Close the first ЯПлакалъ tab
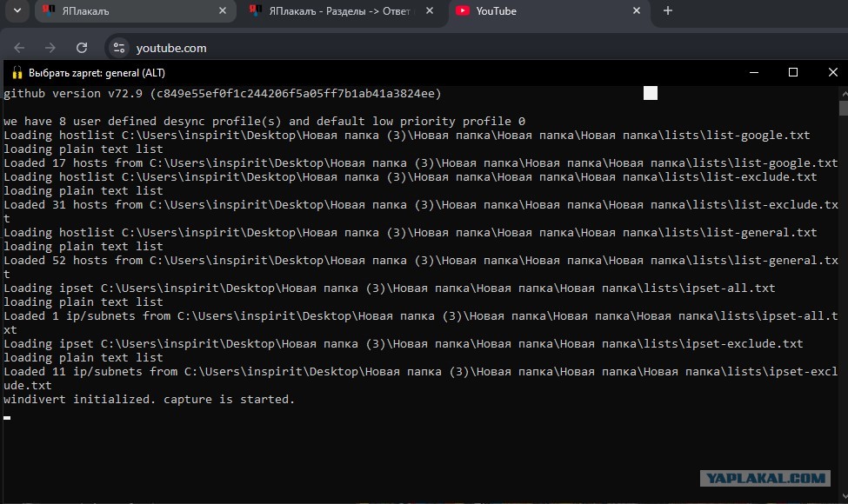 pos(223,10)
